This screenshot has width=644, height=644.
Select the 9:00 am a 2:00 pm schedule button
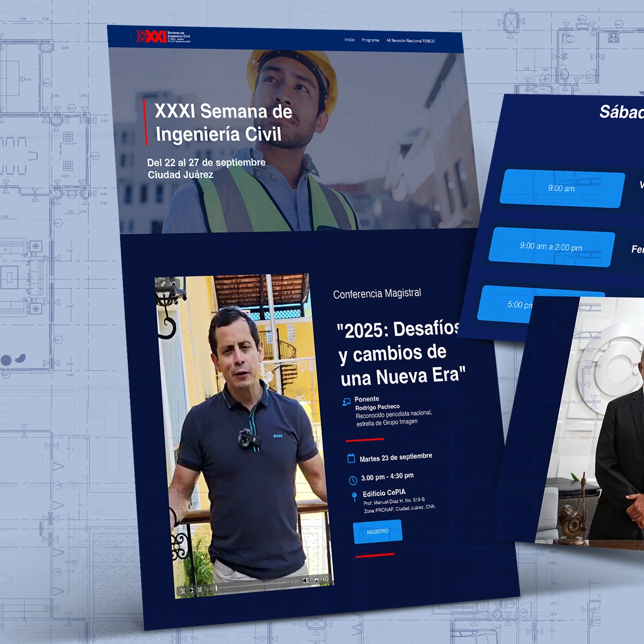(x=551, y=247)
